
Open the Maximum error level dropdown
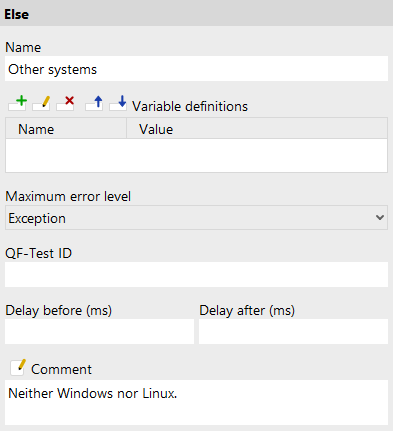196,218
